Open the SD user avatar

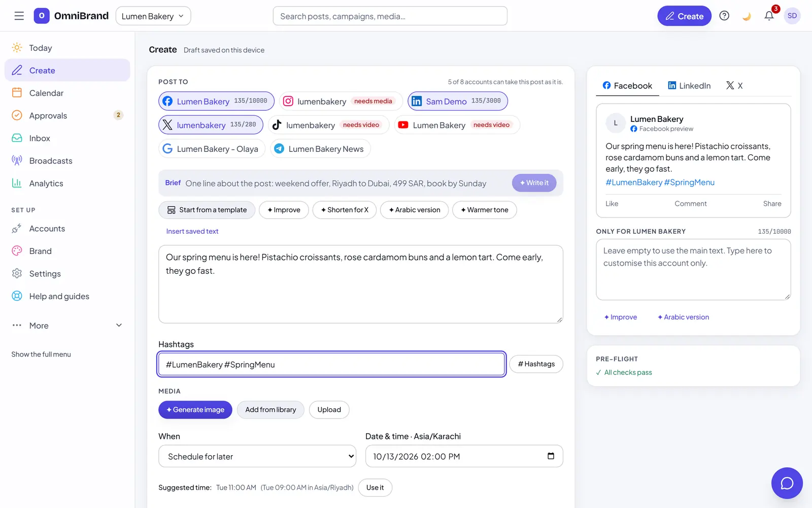pyautogui.click(x=792, y=16)
